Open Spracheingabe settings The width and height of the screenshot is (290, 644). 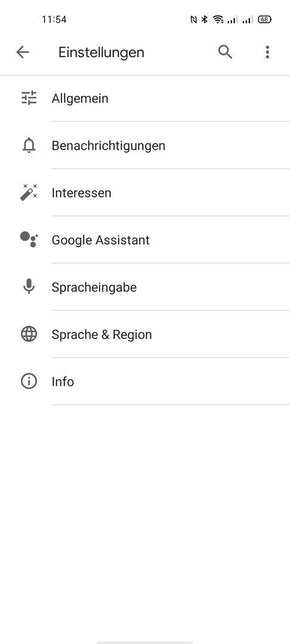click(x=145, y=287)
